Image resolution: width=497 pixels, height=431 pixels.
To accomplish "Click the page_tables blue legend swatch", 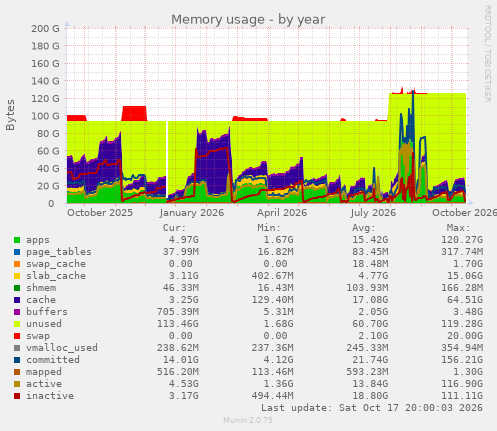I will click(17, 252).
